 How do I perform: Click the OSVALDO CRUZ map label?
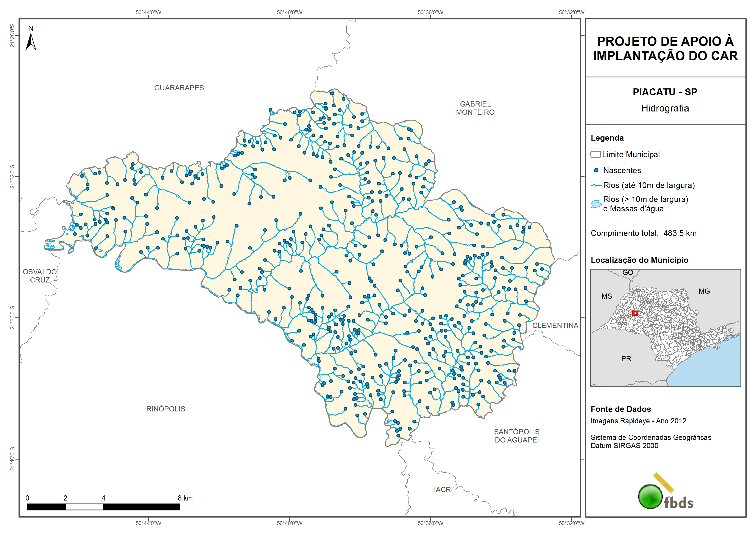40,276
